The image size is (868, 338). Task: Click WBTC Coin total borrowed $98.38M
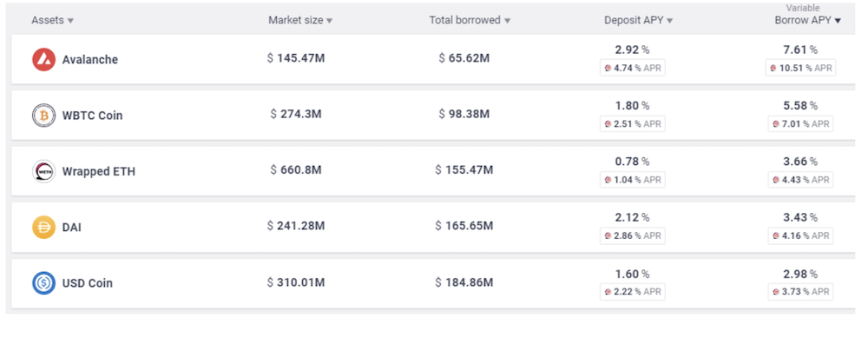point(464,114)
